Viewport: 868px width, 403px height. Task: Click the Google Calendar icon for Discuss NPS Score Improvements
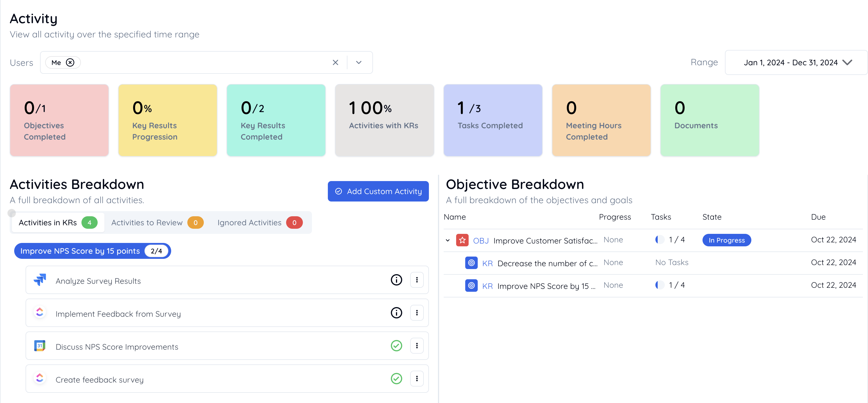[x=40, y=346]
